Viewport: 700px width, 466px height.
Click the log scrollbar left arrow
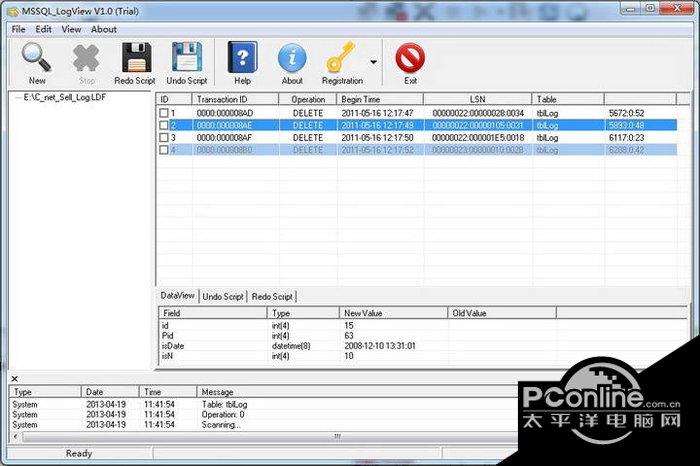click(x=16, y=437)
